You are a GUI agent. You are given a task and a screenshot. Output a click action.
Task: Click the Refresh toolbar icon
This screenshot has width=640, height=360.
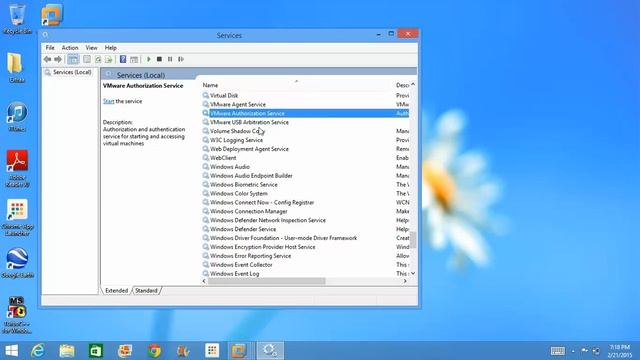(98, 59)
